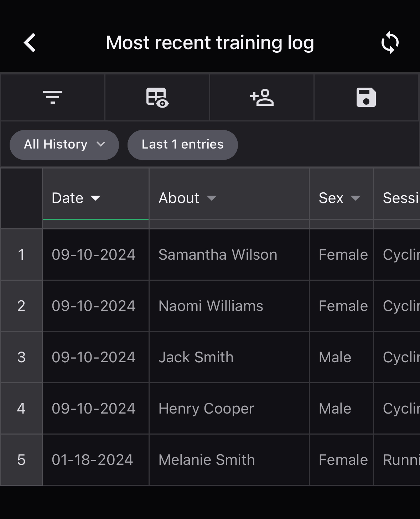Tap the back arrow icon
Viewport: 420px width, 519px height.
tap(30, 43)
